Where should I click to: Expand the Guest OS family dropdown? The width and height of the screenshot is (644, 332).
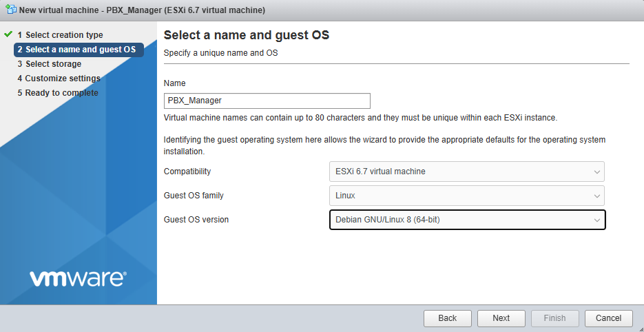click(466, 196)
